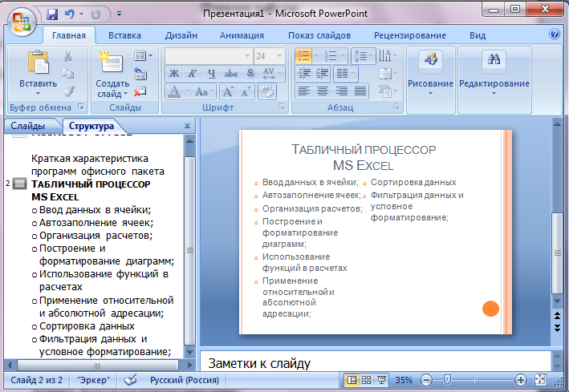569x392 pixels.
Task: Switch to the Слайды pane tab
Action: point(27,126)
